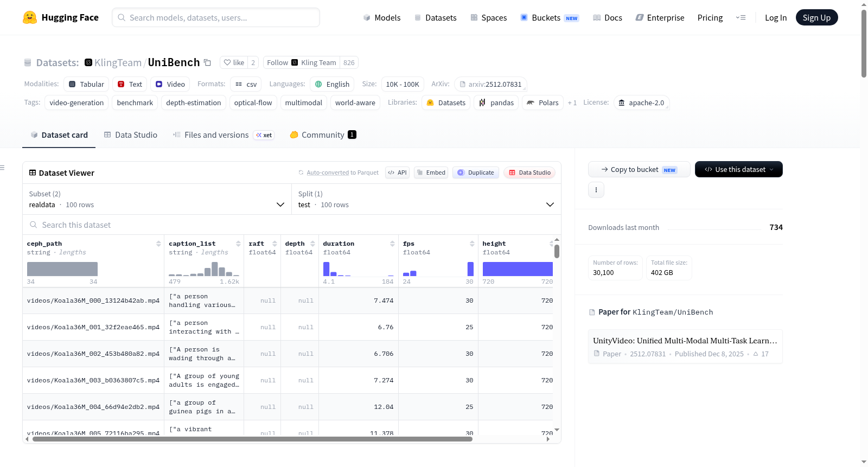Select the csv format tag
The image size is (868, 467).
[x=246, y=84]
